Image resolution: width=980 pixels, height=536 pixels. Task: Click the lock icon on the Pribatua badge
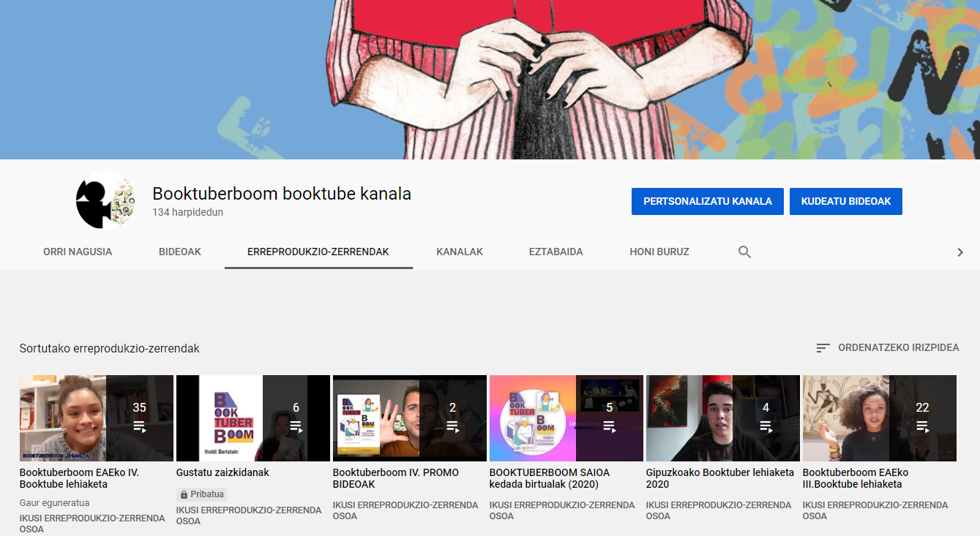(x=184, y=494)
